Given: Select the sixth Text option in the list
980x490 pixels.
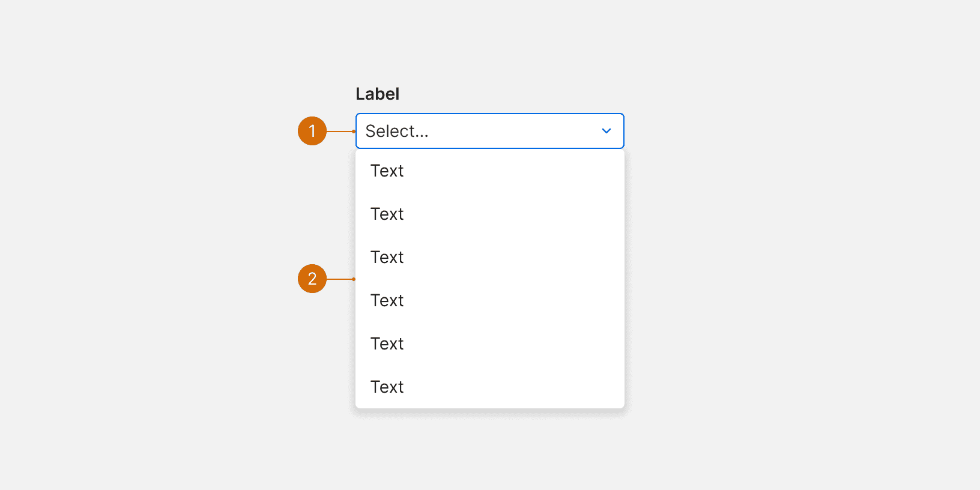Looking at the screenshot, I should pos(387,387).
